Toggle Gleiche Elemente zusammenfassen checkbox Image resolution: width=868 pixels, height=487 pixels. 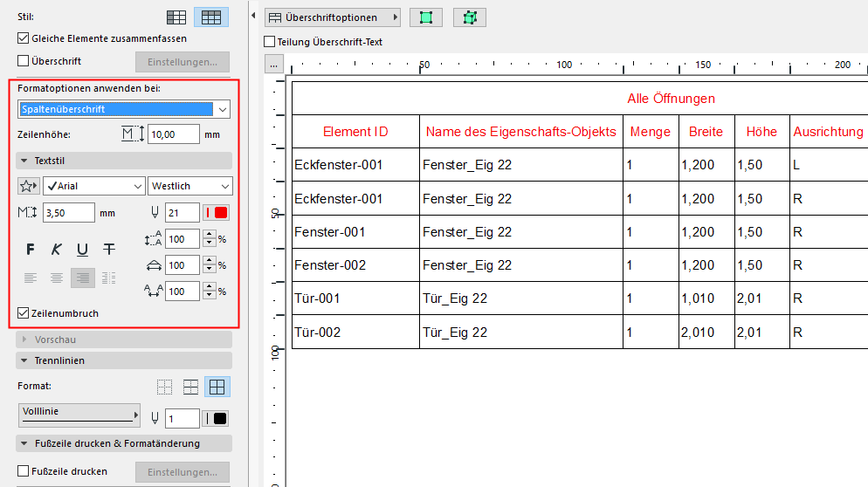tap(24, 38)
